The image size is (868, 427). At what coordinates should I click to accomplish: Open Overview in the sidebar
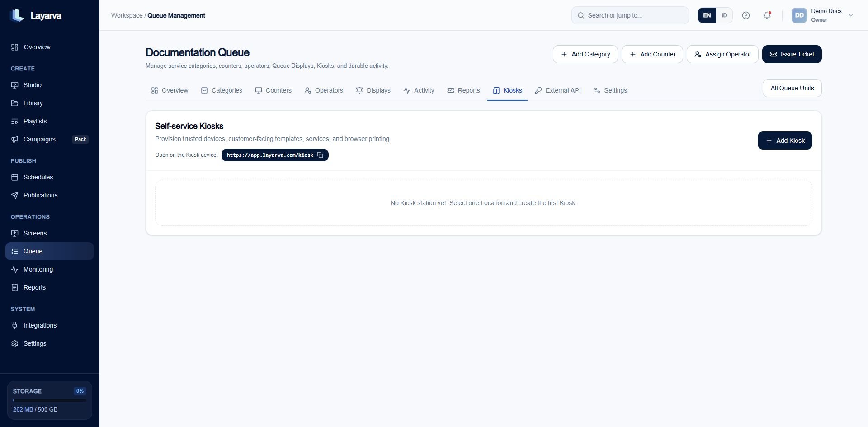pos(50,47)
